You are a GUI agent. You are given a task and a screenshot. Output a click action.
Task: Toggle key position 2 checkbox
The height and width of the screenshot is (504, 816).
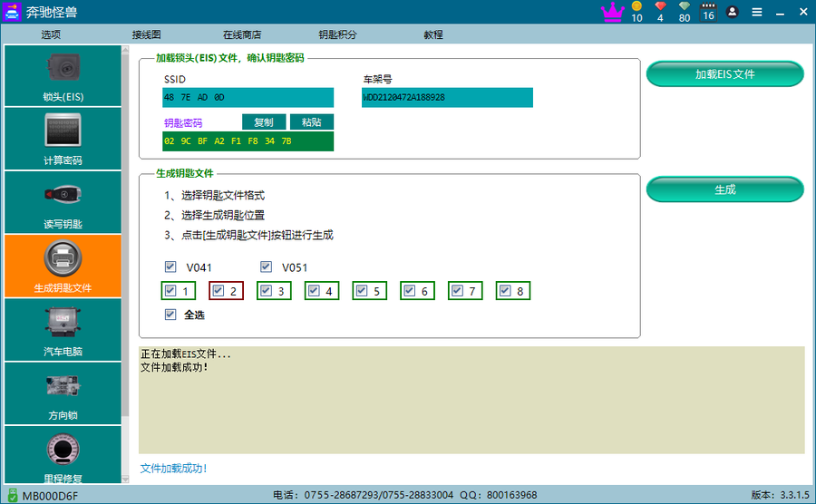coord(218,291)
